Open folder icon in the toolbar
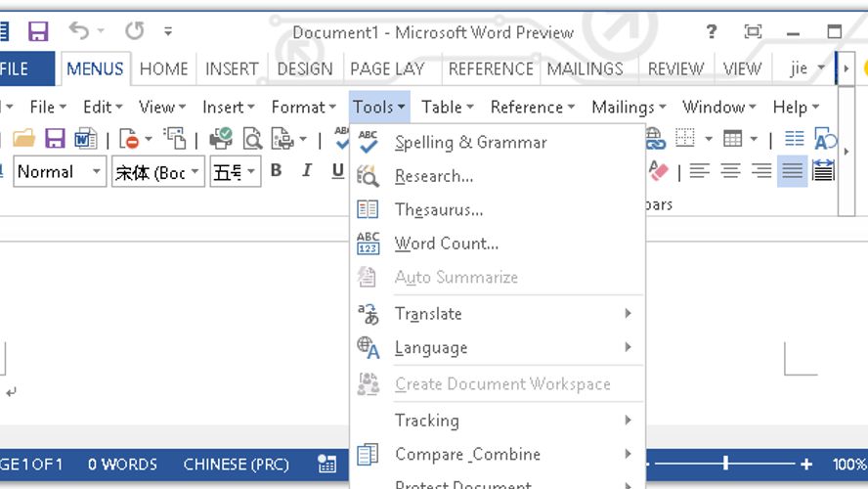Image resolution: width=868 pixels, height=489 pixels. click(23, 139)
